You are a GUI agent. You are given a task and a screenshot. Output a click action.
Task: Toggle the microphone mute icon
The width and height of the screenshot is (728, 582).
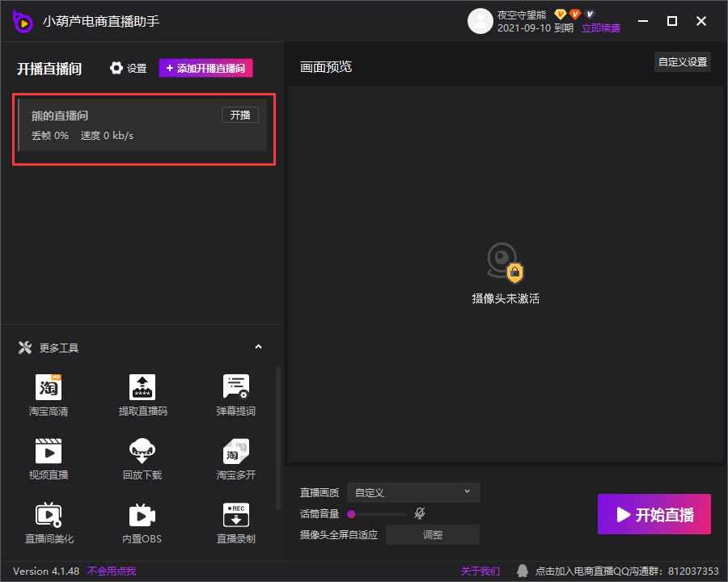point(420,513)
